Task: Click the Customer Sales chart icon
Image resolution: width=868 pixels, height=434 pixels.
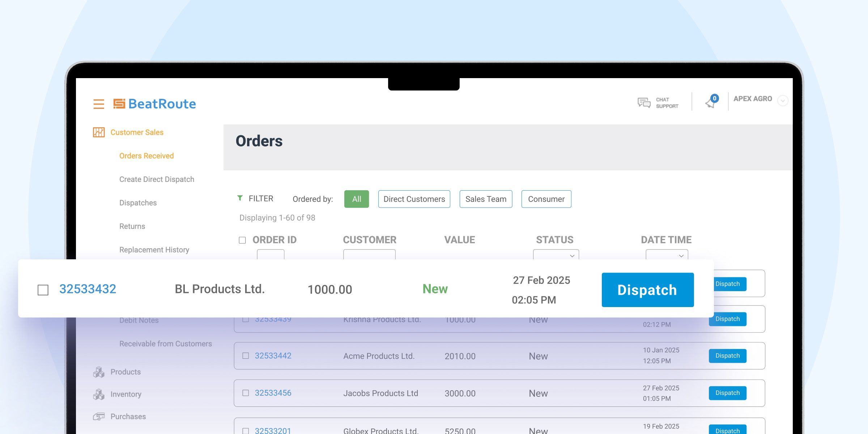Action: [x=99, y=132]
